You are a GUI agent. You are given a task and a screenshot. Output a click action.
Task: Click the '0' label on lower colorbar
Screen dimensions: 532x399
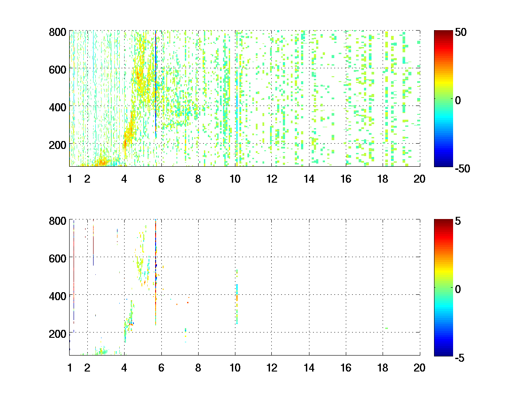[x=458, y=289]
